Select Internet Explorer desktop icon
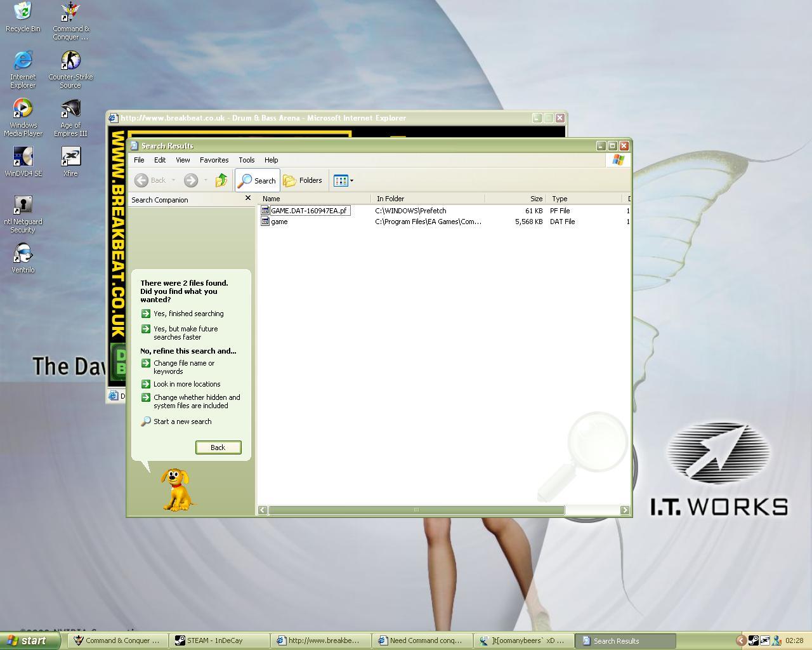 click(23, 69)
